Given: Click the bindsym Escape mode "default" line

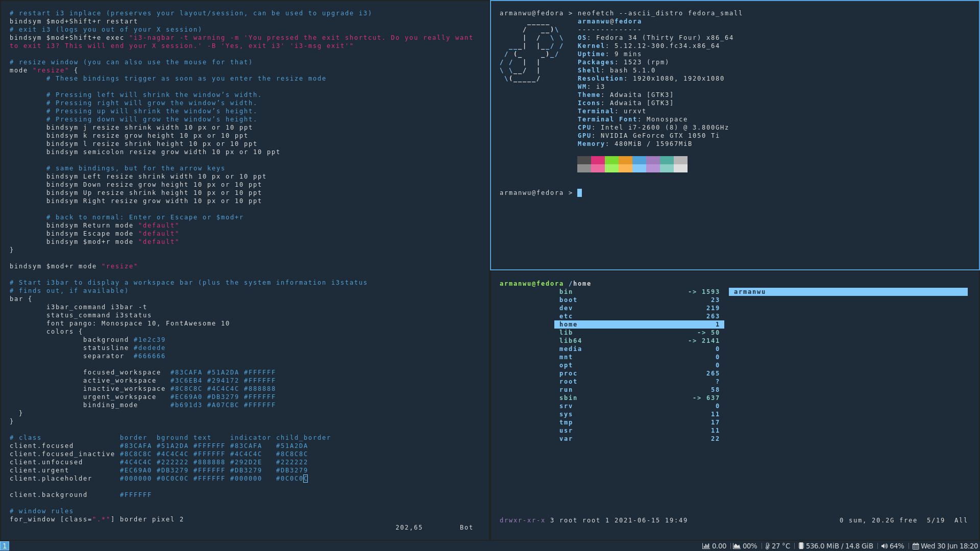Looking at the screenshot, I should point(113,234).
